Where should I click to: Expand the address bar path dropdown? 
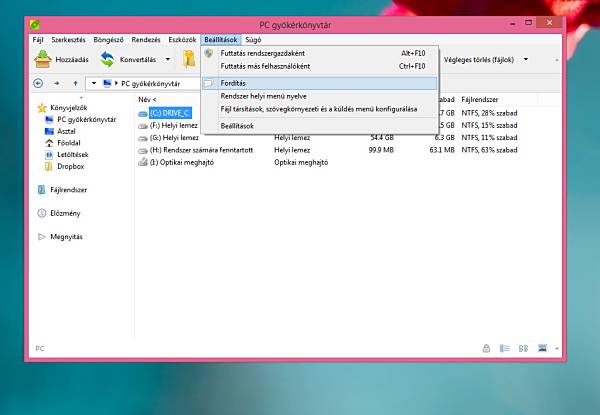point(92,84)
